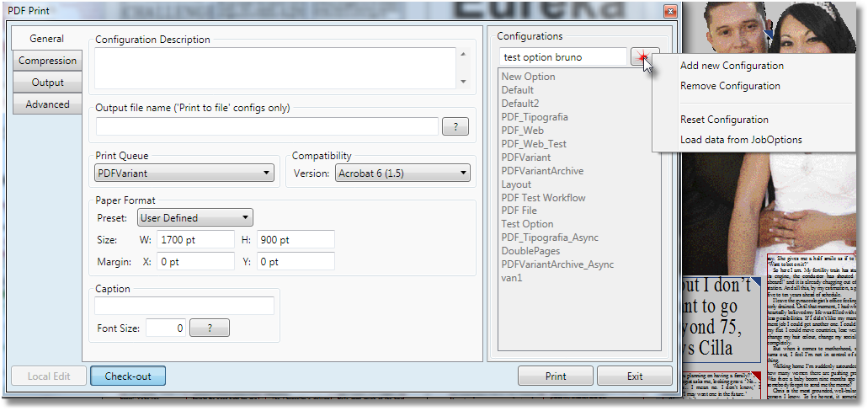
Task: Click the paper width W field
Action: point(195,240)
